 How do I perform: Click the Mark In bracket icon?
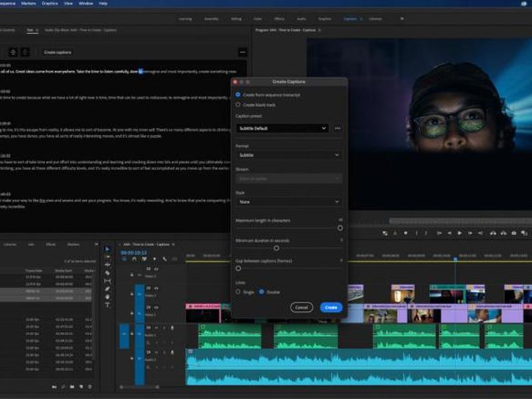click(x=416, y=233)
